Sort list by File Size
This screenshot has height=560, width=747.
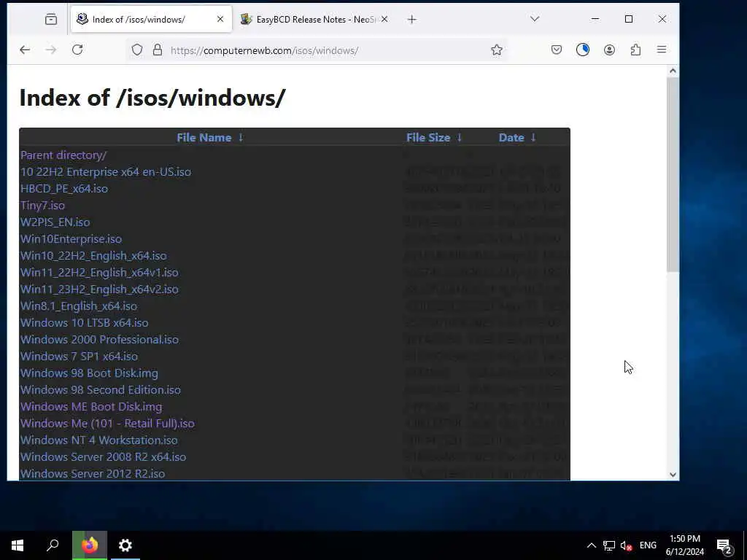pyautogui.click(x=428, y=138)
